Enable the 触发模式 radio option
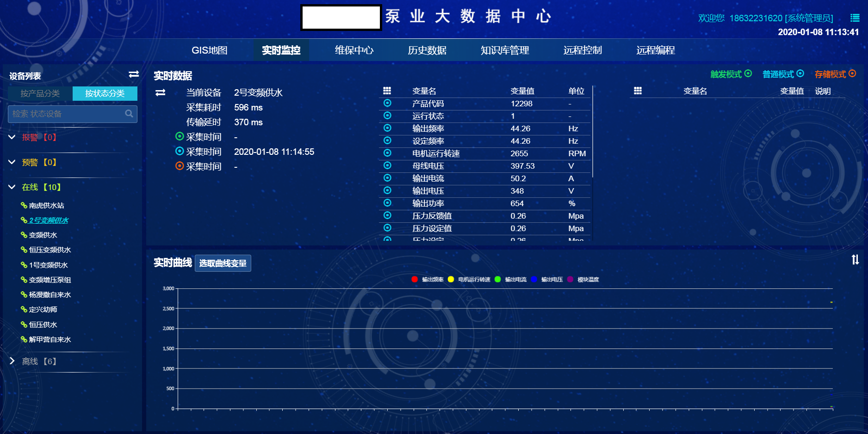 [749, 73]
